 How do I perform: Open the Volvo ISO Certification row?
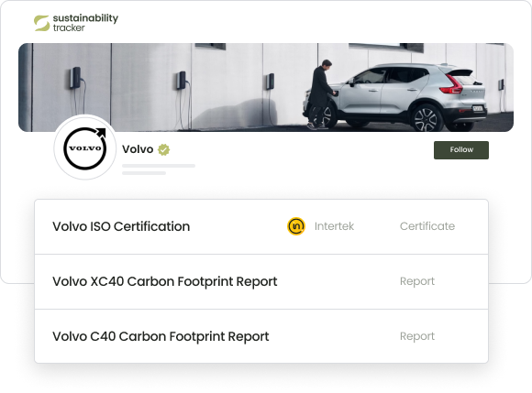[261, 226]
